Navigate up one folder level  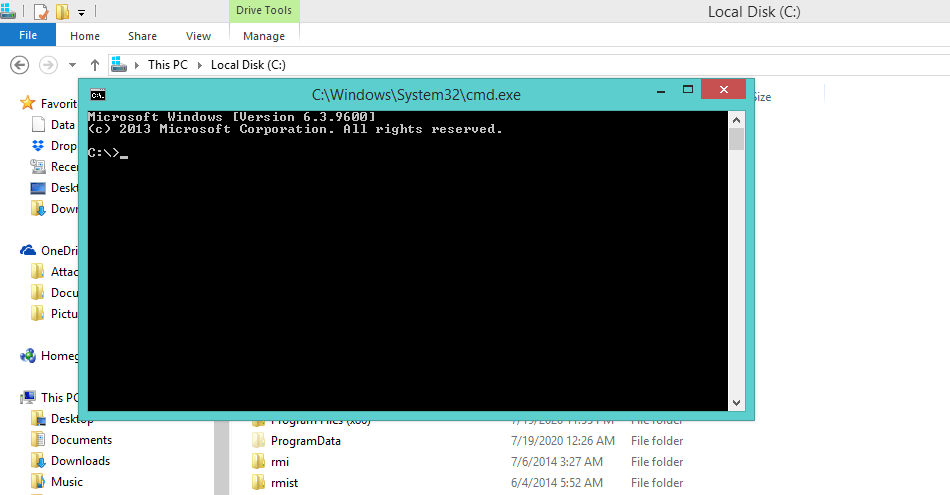(x=95, y=64)
